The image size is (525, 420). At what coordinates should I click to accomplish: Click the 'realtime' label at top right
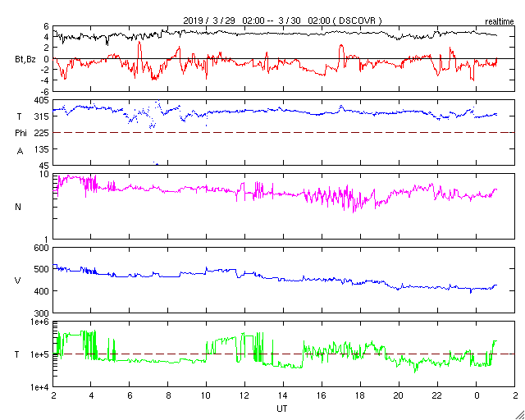coord(500,22)
